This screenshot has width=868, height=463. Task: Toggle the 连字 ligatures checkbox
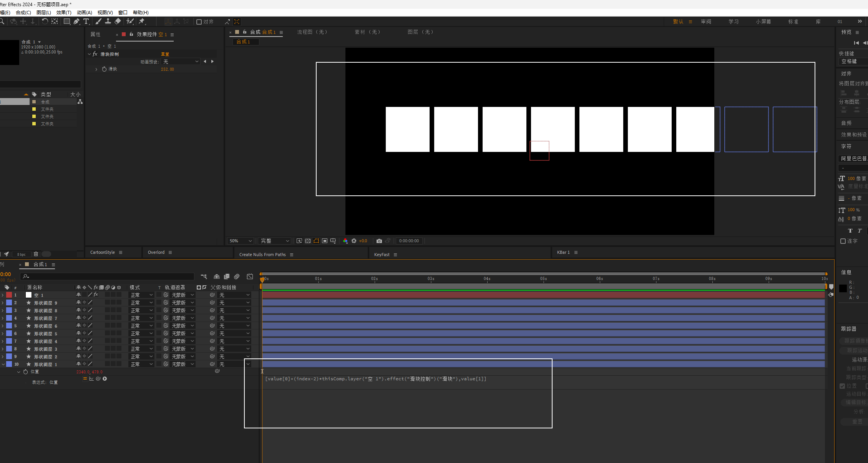[843, 241]
